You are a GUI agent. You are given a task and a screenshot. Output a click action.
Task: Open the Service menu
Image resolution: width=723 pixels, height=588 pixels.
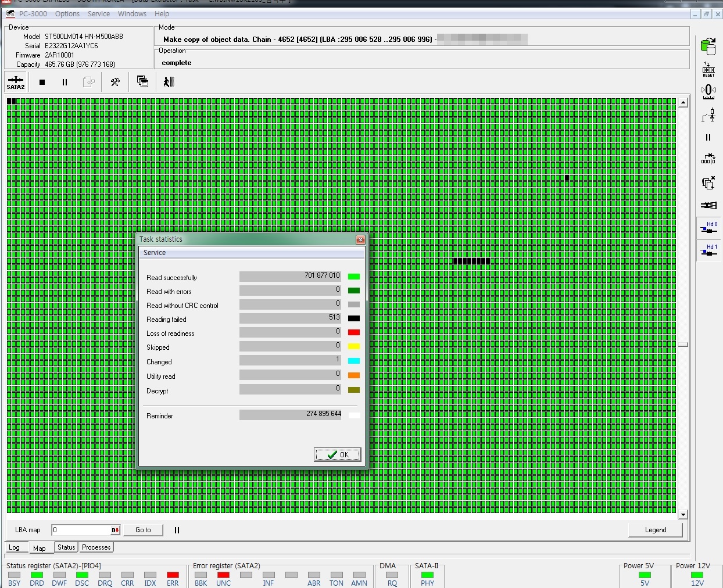pos(99,13)
